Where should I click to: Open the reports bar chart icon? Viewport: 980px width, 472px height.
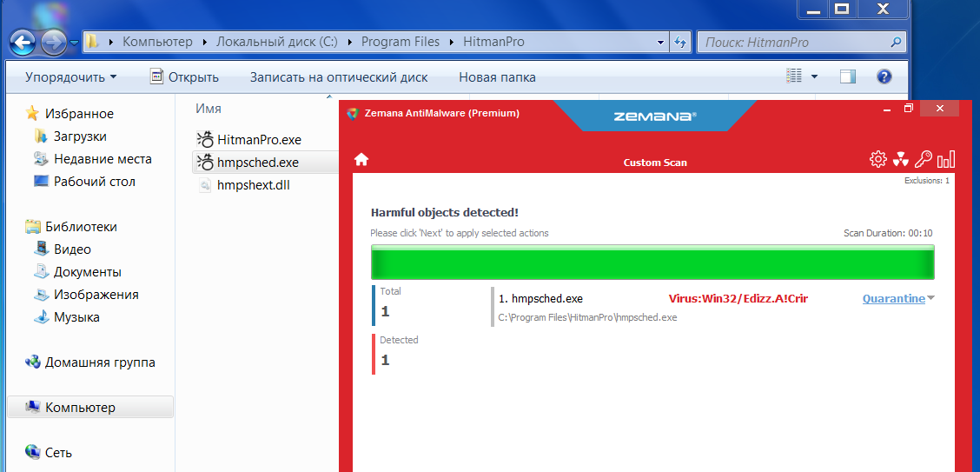(945, 159)
